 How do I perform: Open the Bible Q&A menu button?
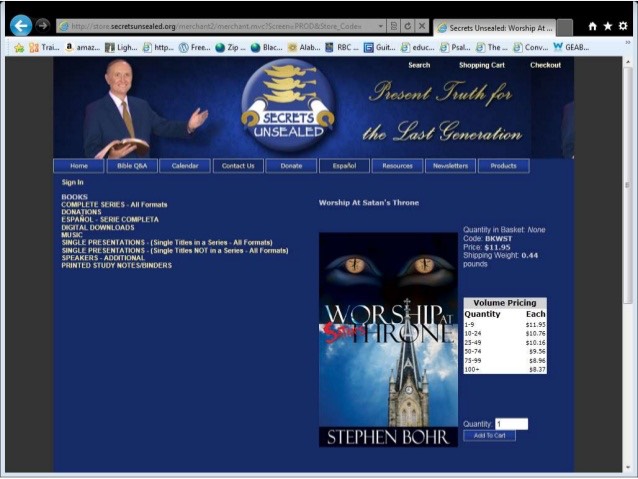(x=132, y=166)
